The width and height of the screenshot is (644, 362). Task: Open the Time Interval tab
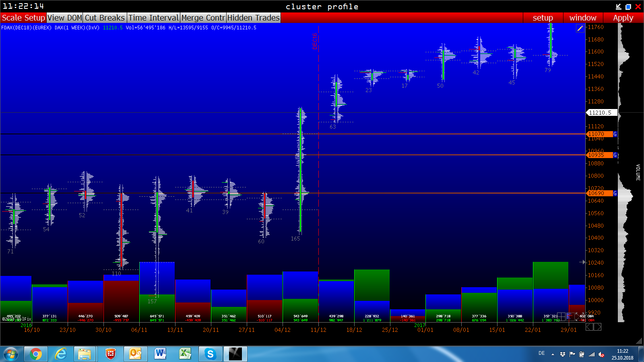153,18
